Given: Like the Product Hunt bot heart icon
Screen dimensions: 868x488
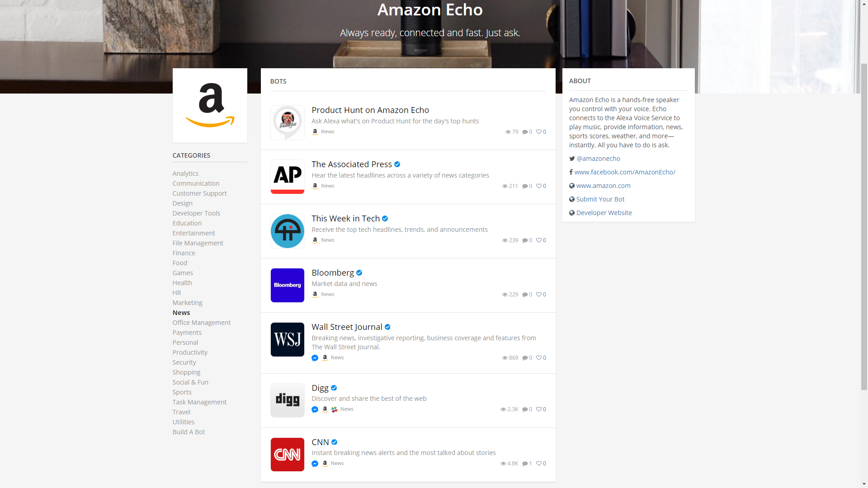Looking at the screenshot, I should (x=539, y=132).
